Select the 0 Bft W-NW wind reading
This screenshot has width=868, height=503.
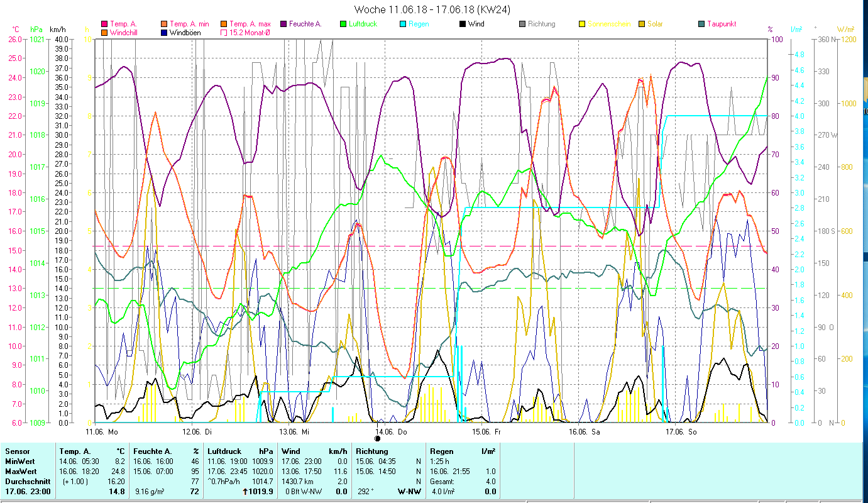click(x=302, y=492)
